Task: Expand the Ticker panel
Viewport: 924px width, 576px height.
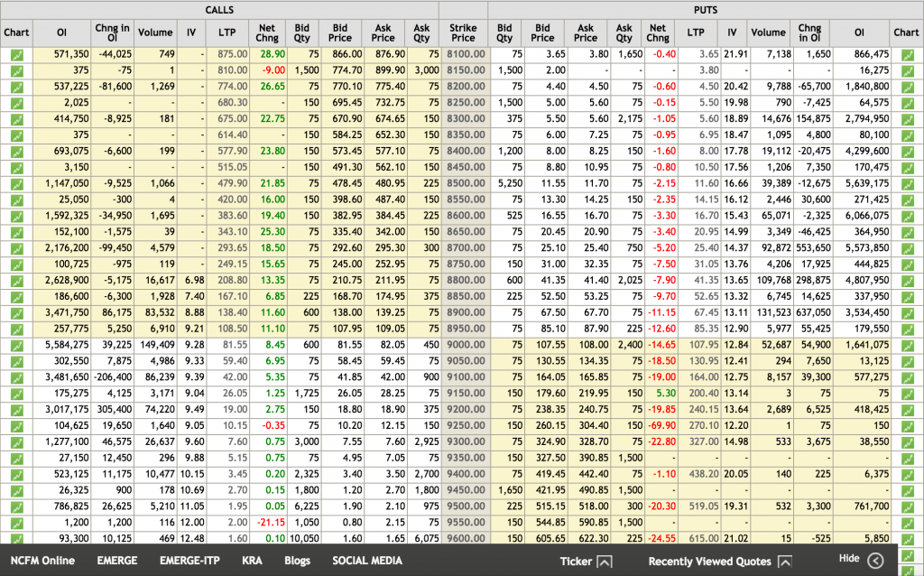Action: [603, 561]
